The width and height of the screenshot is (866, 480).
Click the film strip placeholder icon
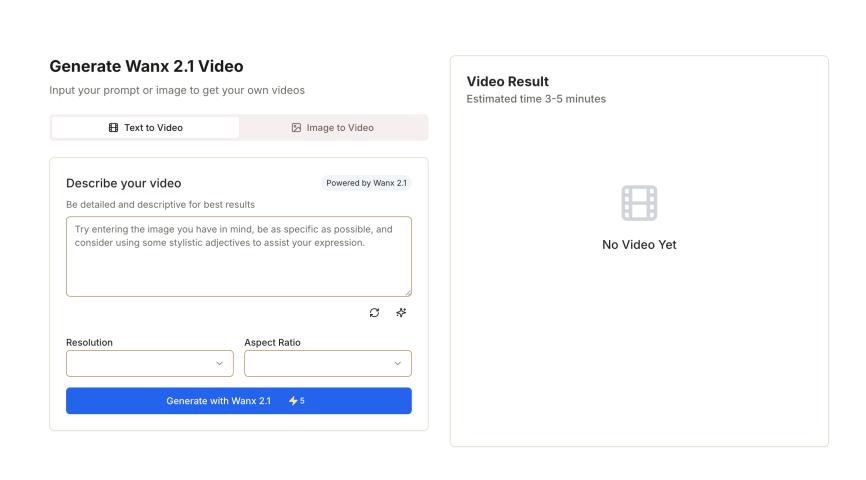(x=639, y=203)
